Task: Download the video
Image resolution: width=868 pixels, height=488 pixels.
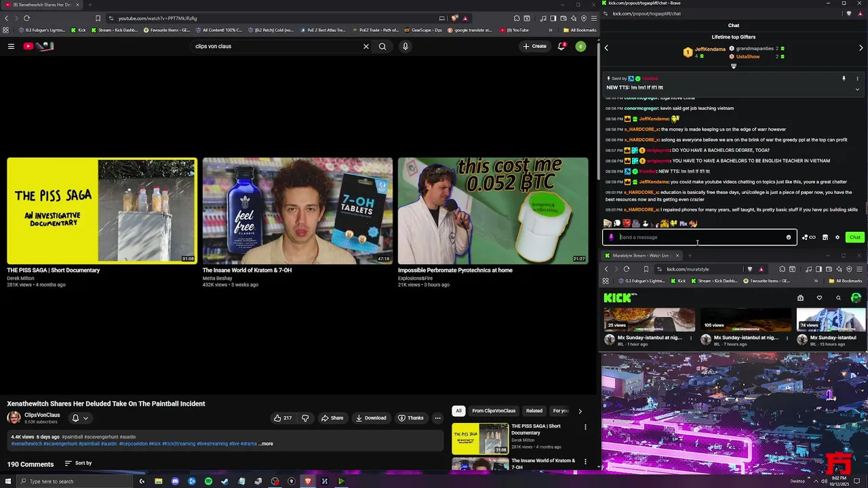Action: click(x=371, y=418)
